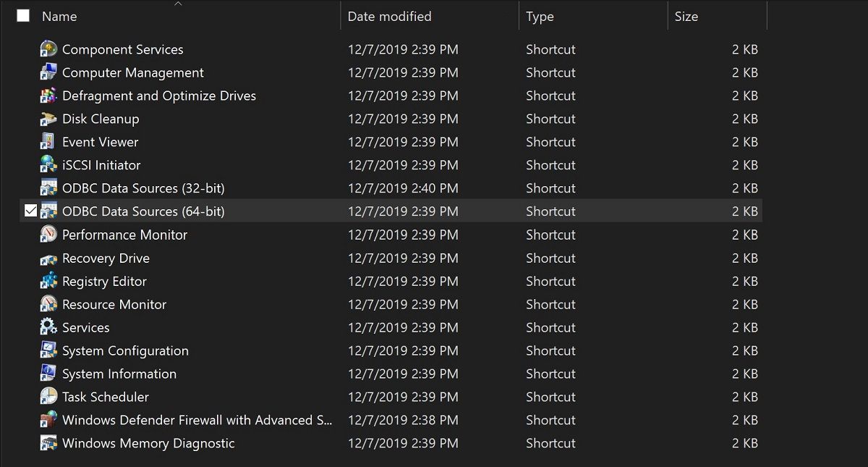Select the Services gears icon

coord(48,327)
